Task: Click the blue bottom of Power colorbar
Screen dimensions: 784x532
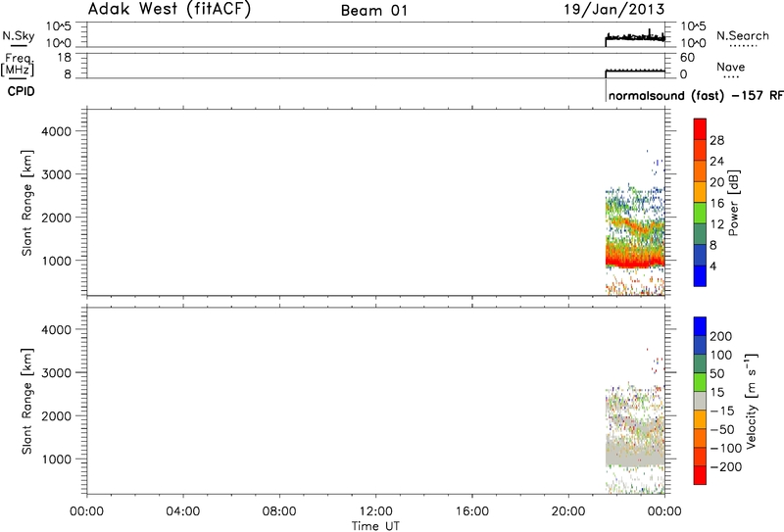Action: [700, 276]
